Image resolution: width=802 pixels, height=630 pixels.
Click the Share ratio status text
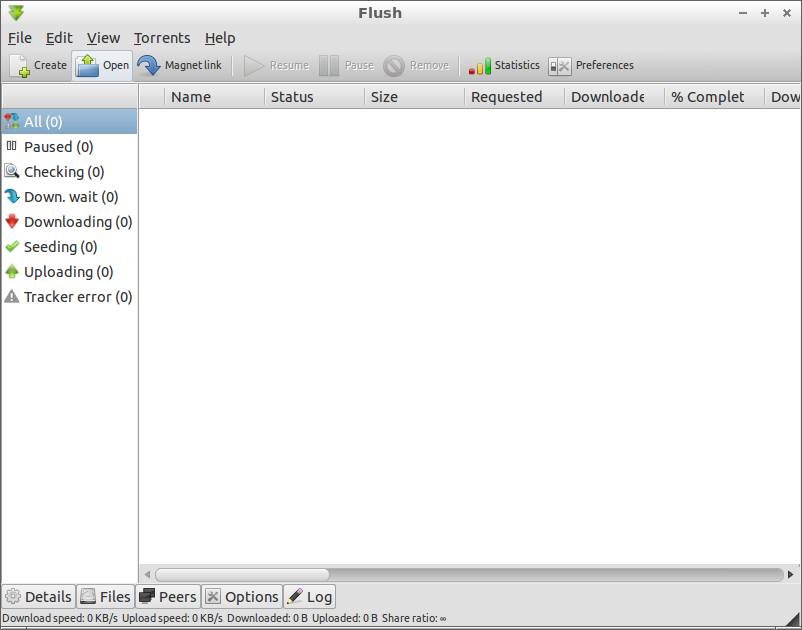click(x=414, y=618)
